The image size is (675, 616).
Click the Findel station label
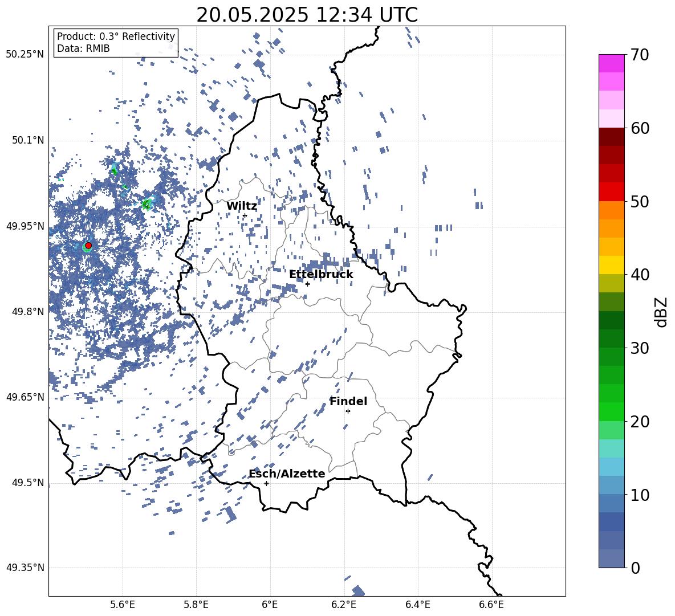pos(348,401)
